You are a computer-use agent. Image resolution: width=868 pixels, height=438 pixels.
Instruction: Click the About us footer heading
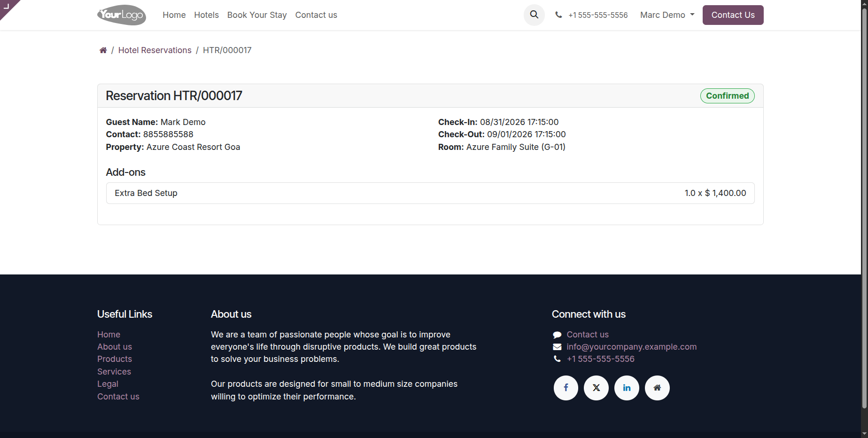pyautogui.click(x=231, y=314)
